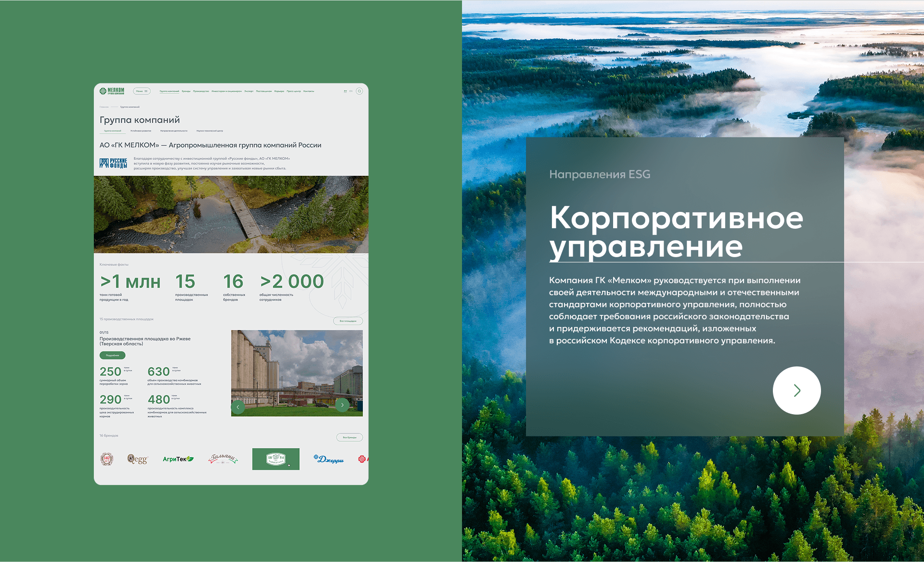Click the АгриТек brand logo

[x=178, y=459]
